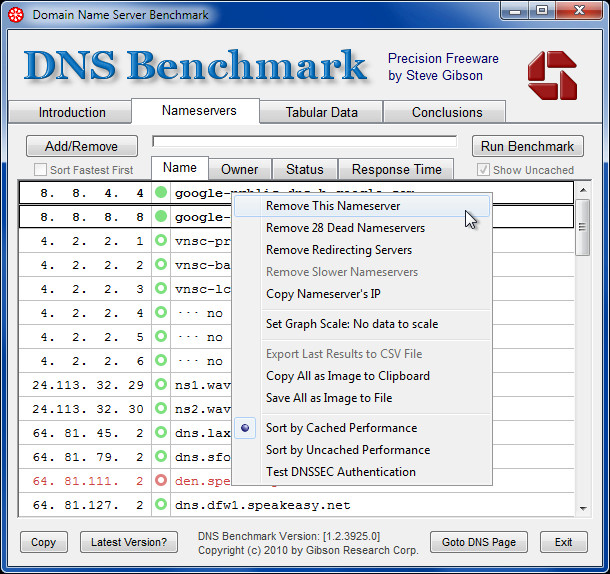
Task: Click status ring for 24.113.32.30
Action: pyautogui.click(x=161, y=409)
